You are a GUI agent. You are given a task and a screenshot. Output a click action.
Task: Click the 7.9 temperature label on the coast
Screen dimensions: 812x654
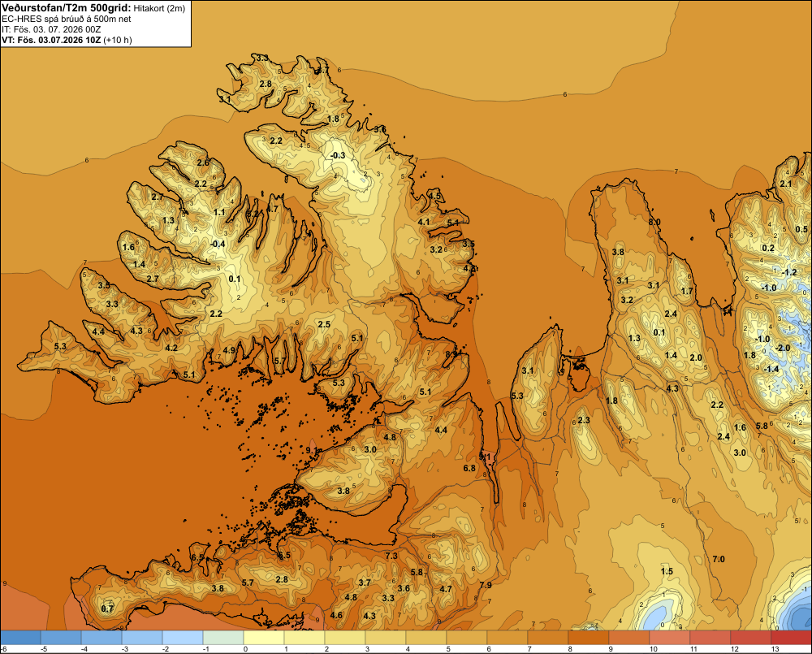click(486, 585)
